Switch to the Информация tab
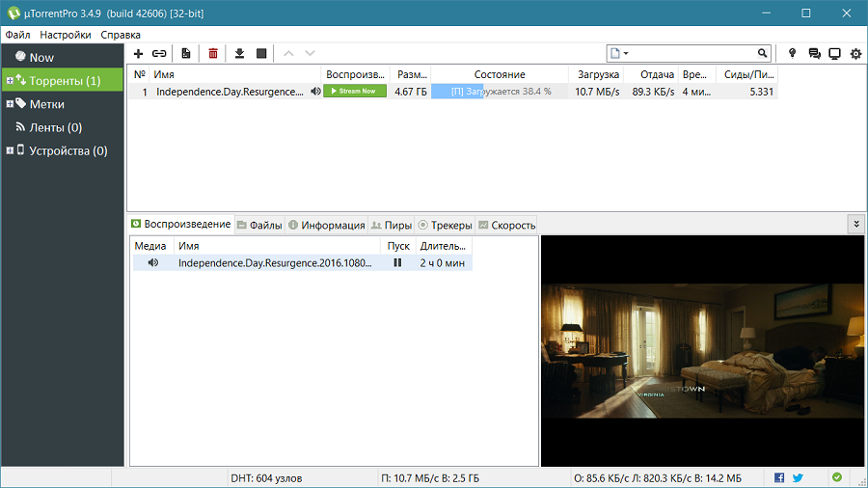 [327, 225]
